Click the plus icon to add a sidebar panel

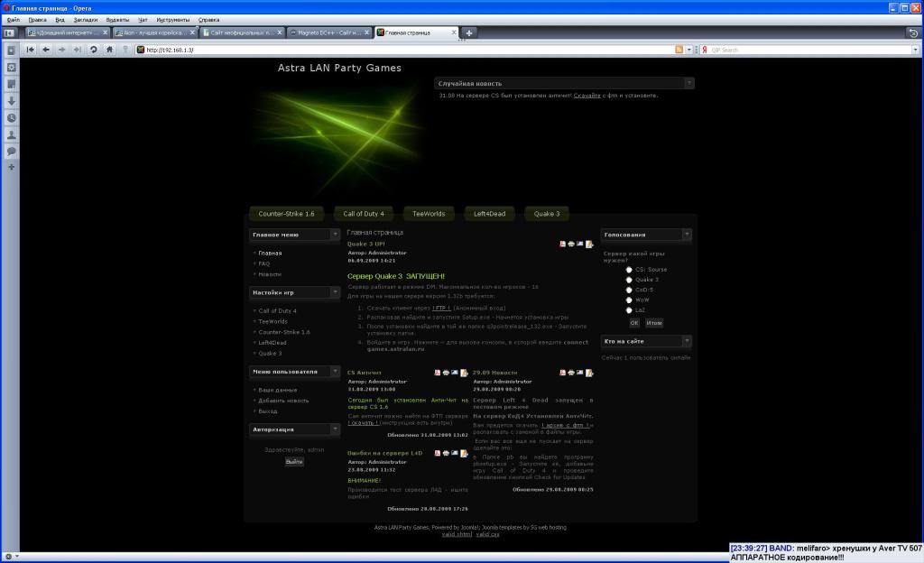click(x=11, y=167)
